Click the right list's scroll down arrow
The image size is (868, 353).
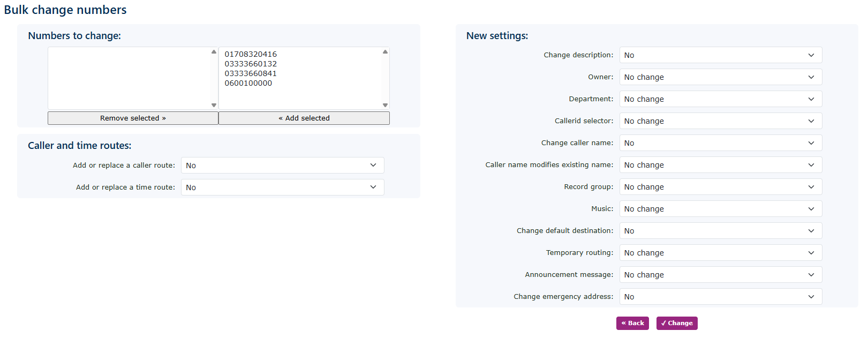point(385,106)
